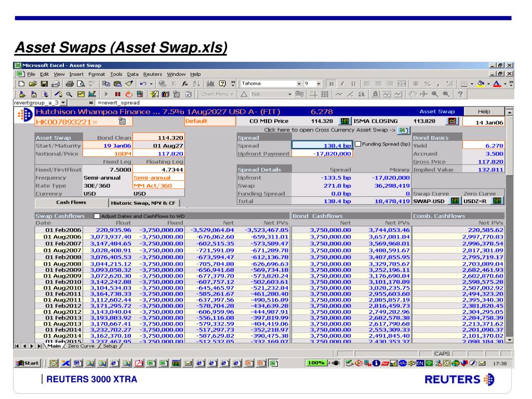Screen dimensions: 532x399
Task: Click the formula bar showing =revert_spread
Action: point(304,102)
